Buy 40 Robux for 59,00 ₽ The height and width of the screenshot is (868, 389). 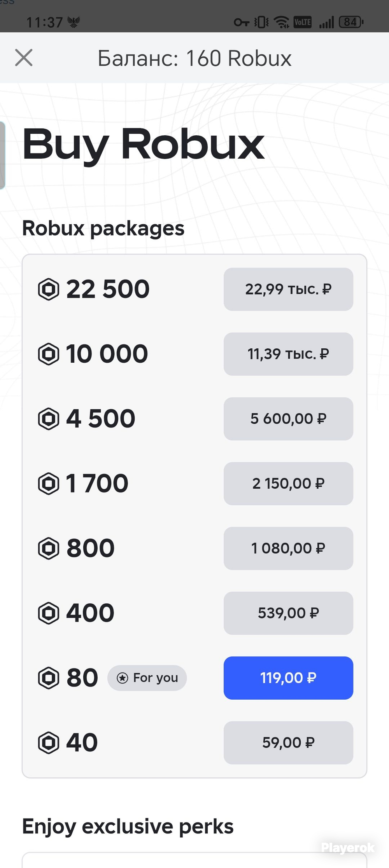tap(288, 743)
